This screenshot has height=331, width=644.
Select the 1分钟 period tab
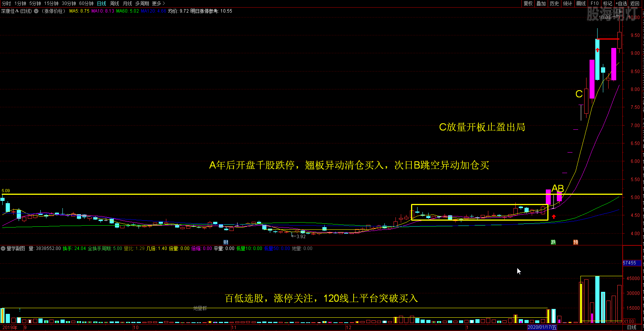[20, 3]
